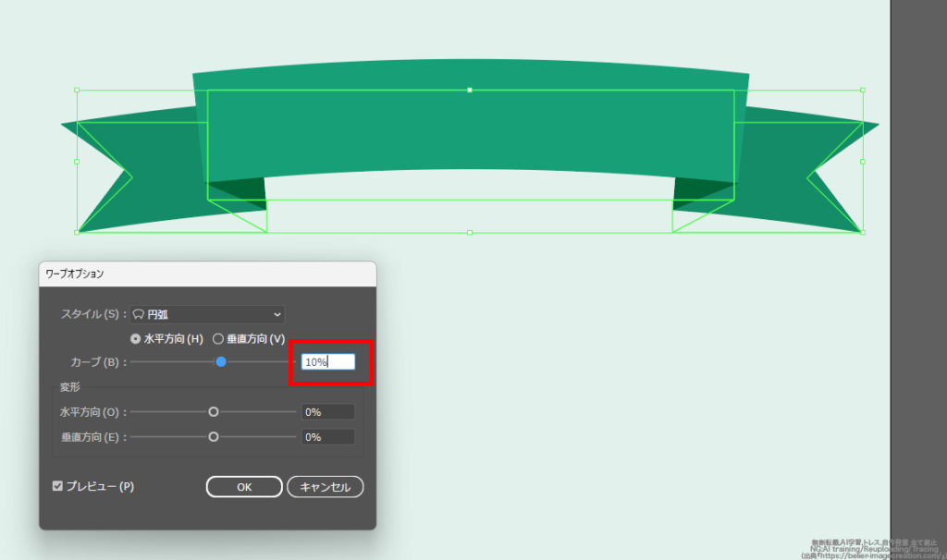
Task: Focus the 水平方向 (O) 0% input field
Action: [328, 412]
